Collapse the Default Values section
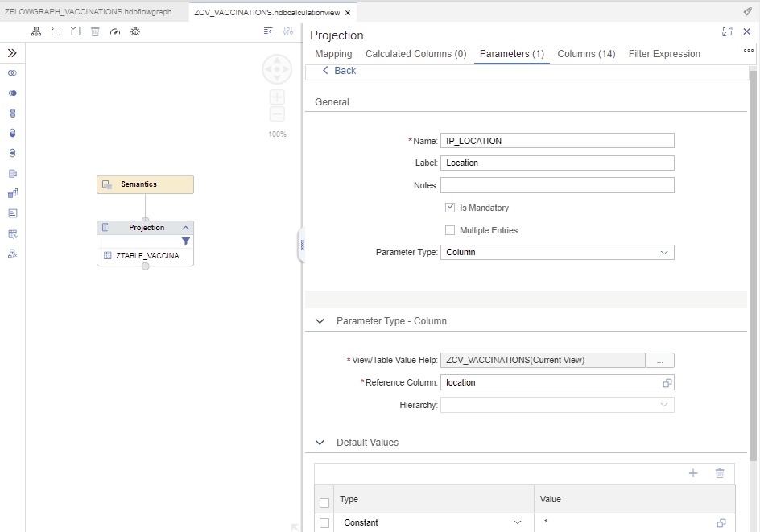Image resolution: width=760 pixels, height=532 pixels. coord(320,443)
